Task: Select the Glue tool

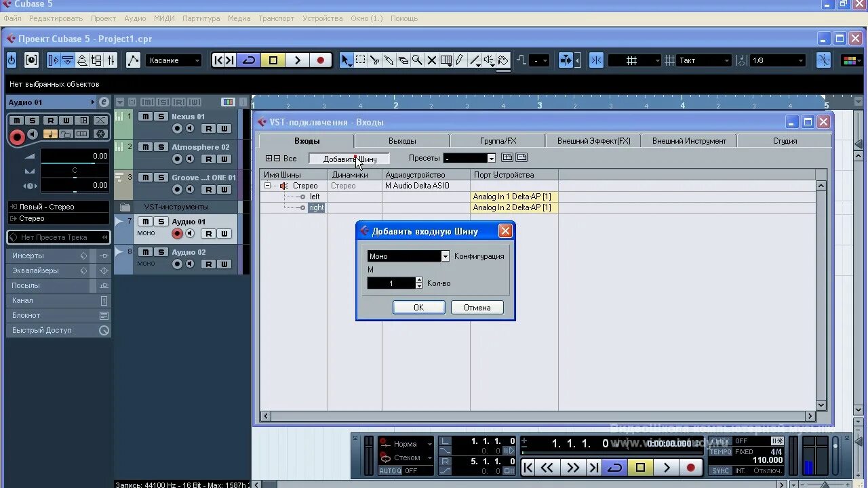Action: click(x=389, y=60)
